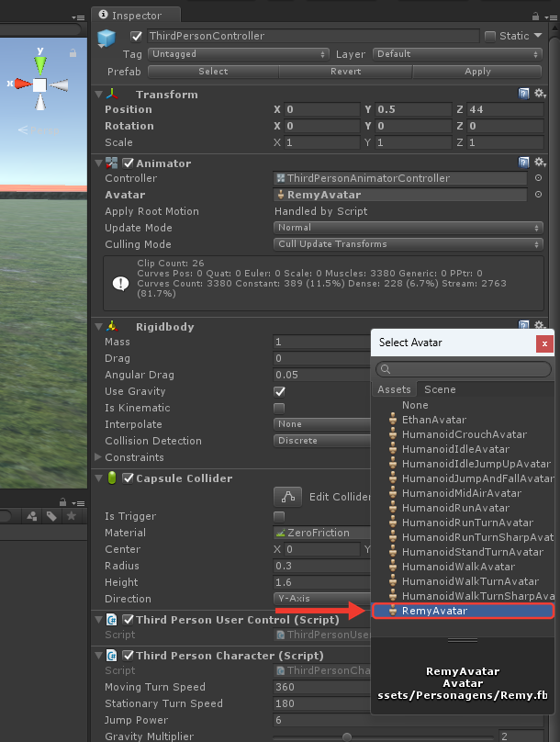Viewport: 560px width, 742px height.
Task: Click the prefab Select button
Action: pos(213,72)
